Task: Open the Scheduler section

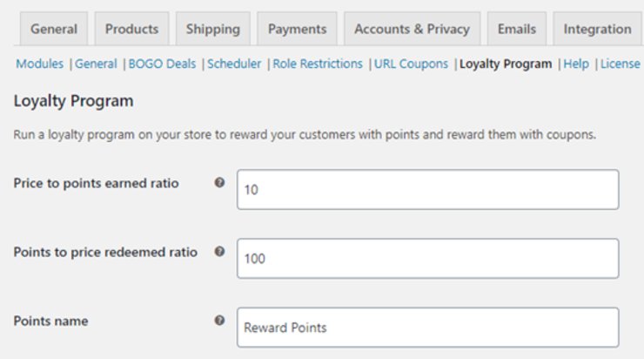Action: pos(234,64)
